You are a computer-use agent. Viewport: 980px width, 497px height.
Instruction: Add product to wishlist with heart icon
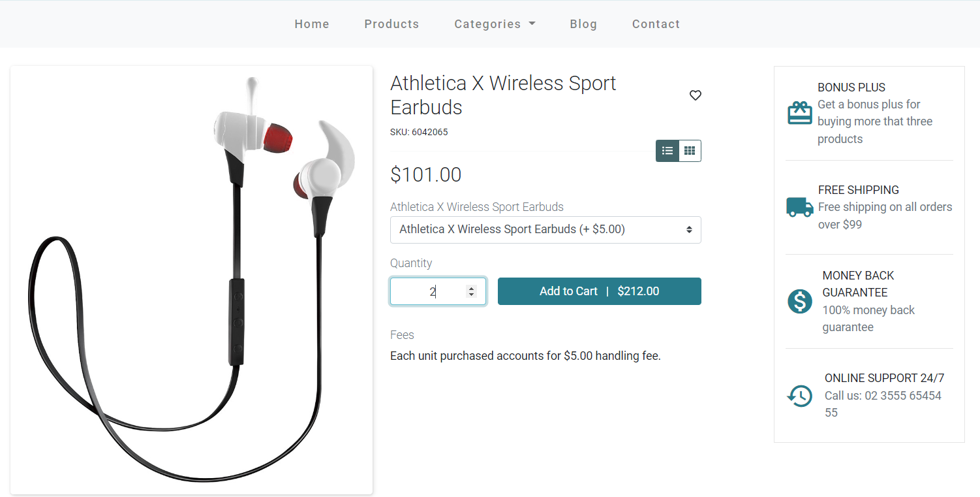click(696, 95)
